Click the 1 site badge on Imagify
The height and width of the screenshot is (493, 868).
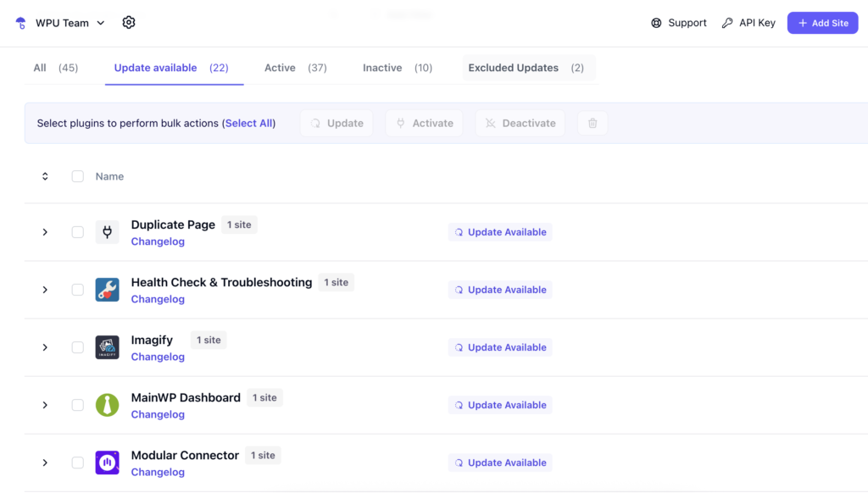click(x=209, y=340)
